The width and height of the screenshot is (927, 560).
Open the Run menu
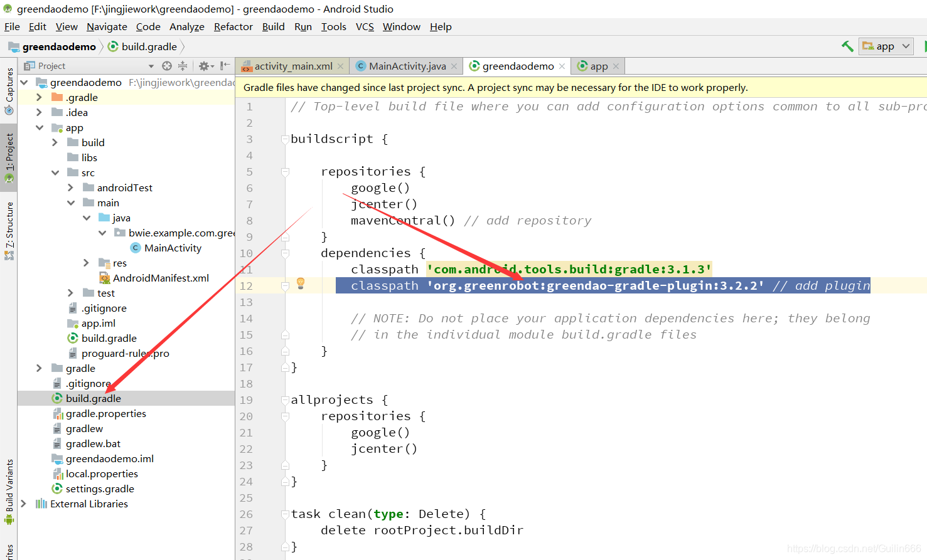(303, 26)
